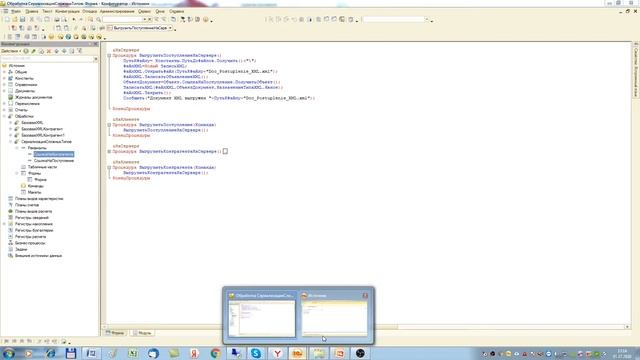
Task: Select СсылкаНаПоступление attribute in tree
Action: (x=54, y=160)
